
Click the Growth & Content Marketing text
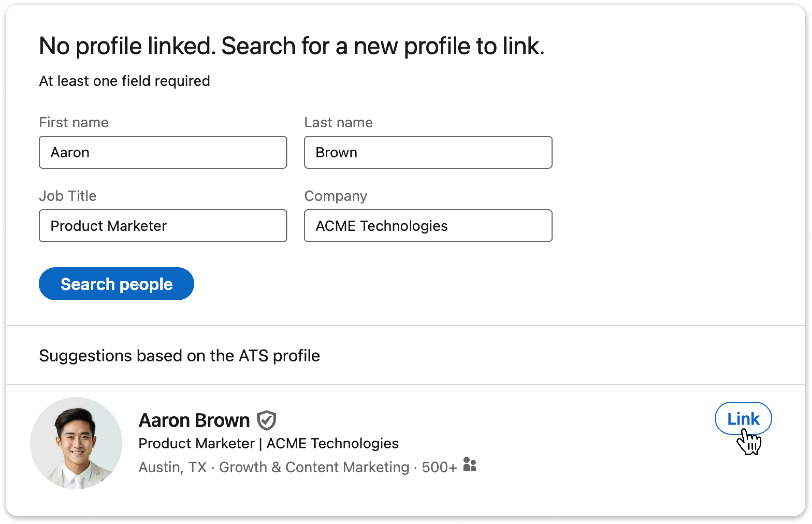[314, 468]
